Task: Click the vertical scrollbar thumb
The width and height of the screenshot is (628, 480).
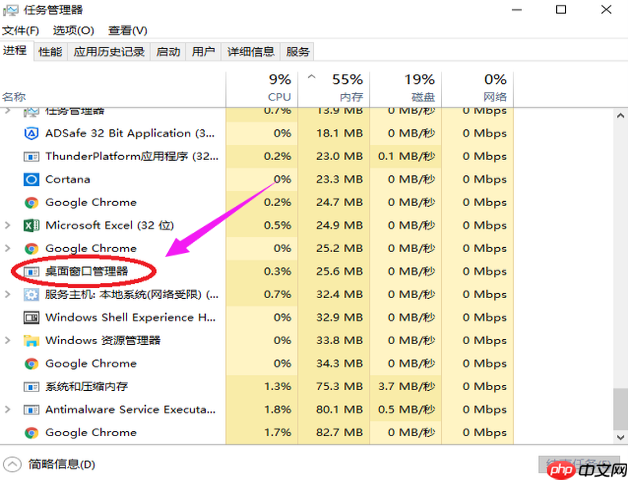Action: 620,409
